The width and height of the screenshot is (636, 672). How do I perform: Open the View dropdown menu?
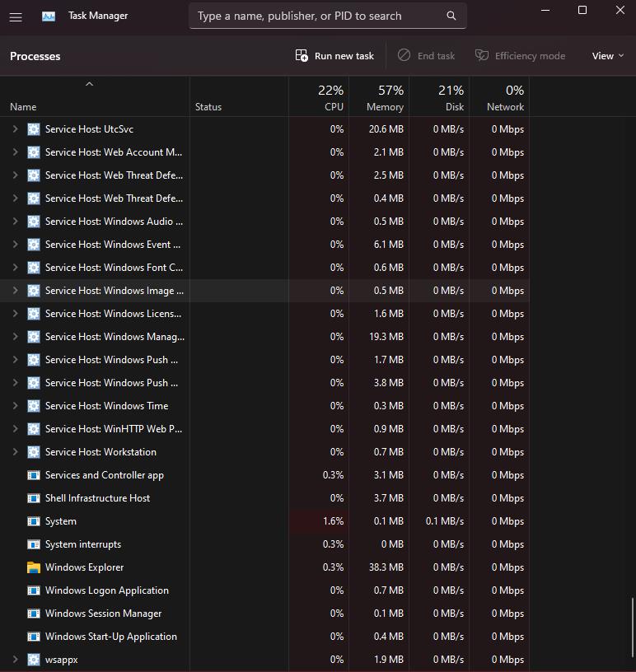click(x=608, y=56)
